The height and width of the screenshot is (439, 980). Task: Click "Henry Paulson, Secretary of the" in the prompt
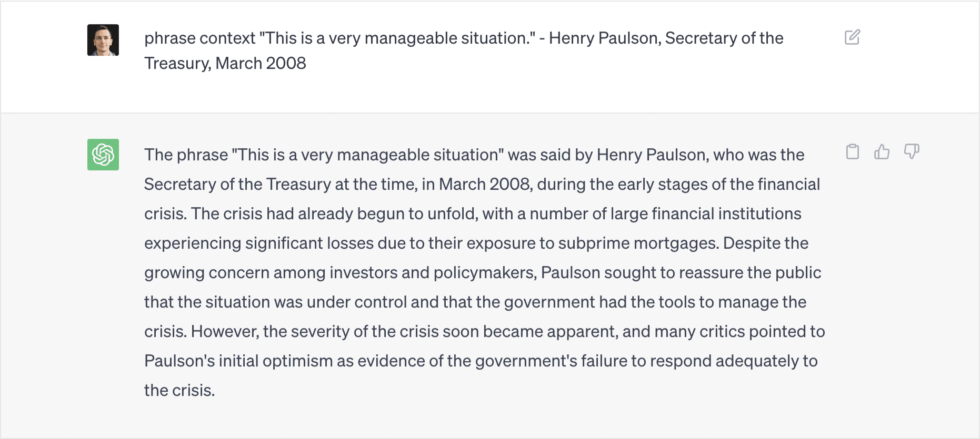[x=666, y=38]
